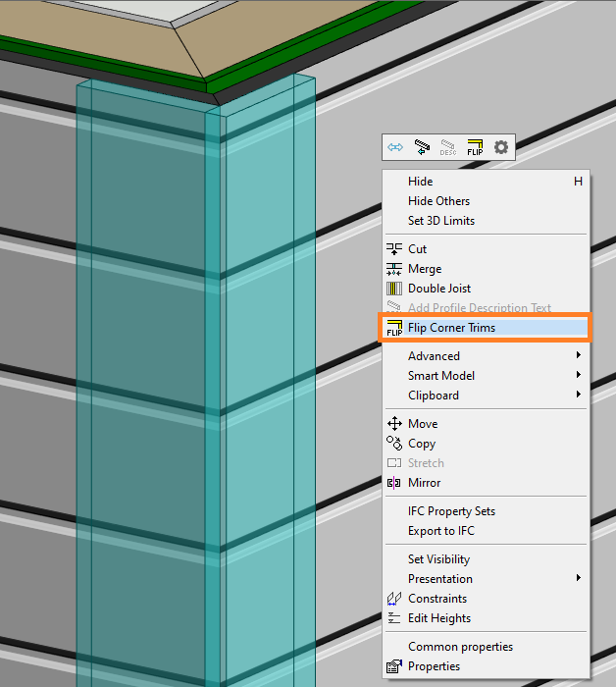Click the DESC profile description toolbar icon
The width and height of the screenshot is (616, 687).
[448, 147]
